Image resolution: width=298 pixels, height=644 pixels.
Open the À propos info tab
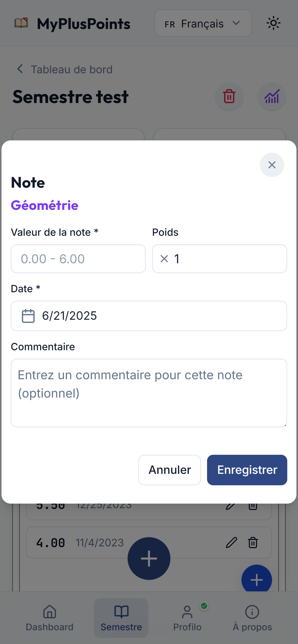coord(252,618)
